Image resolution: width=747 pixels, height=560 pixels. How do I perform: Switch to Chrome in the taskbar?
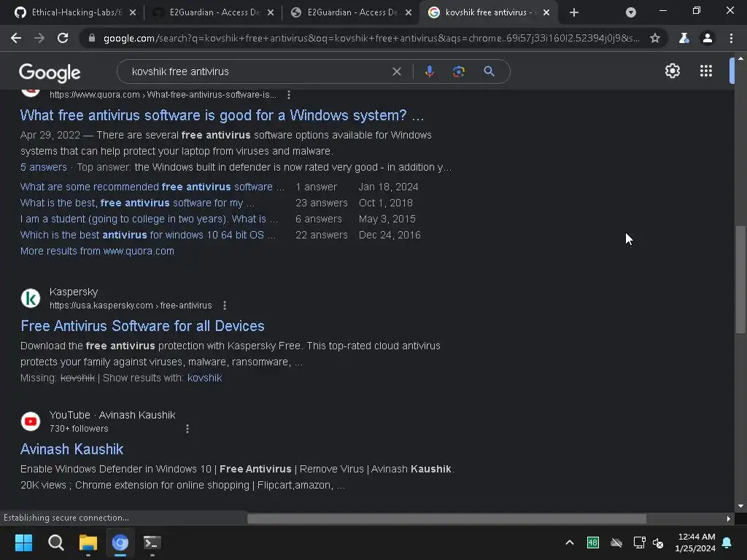(x=120, y=542)
